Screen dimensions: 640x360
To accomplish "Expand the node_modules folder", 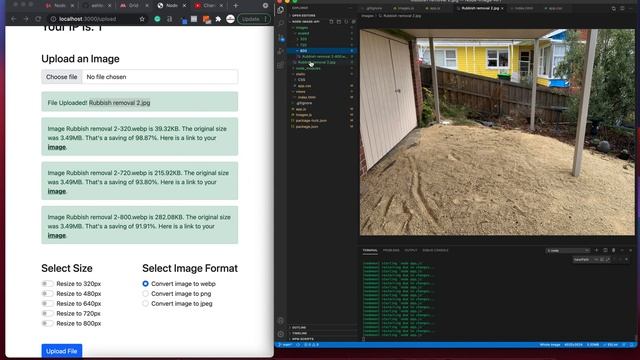I will pyautogui.click(x=308, y=68).
